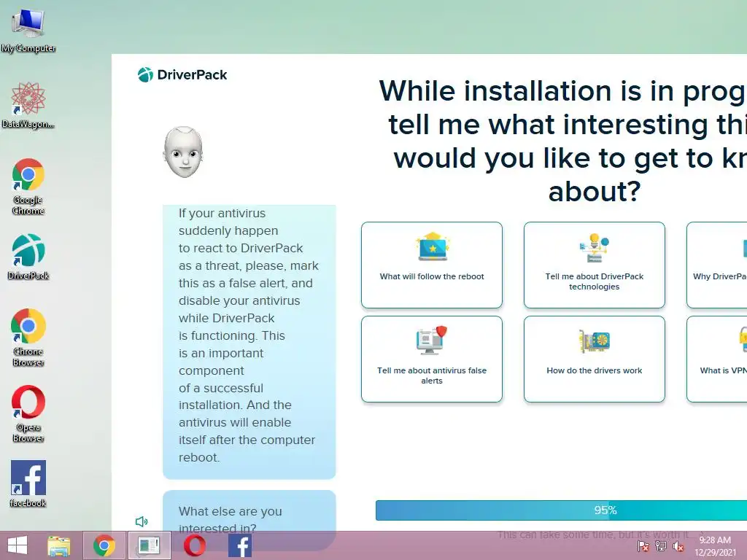Select 'Tell me about antivirus false alerts' card
This screenshot has height=560, width=747.
(432, 359)
